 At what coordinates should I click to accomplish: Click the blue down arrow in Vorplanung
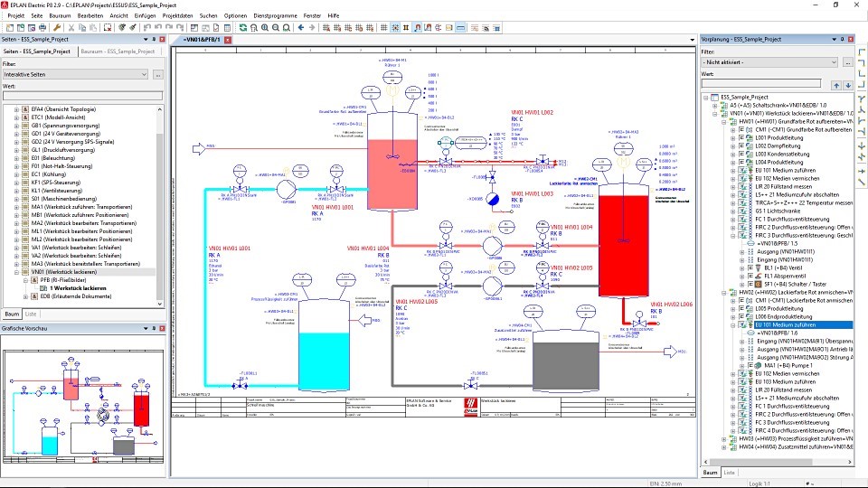[x=847, y=85]
